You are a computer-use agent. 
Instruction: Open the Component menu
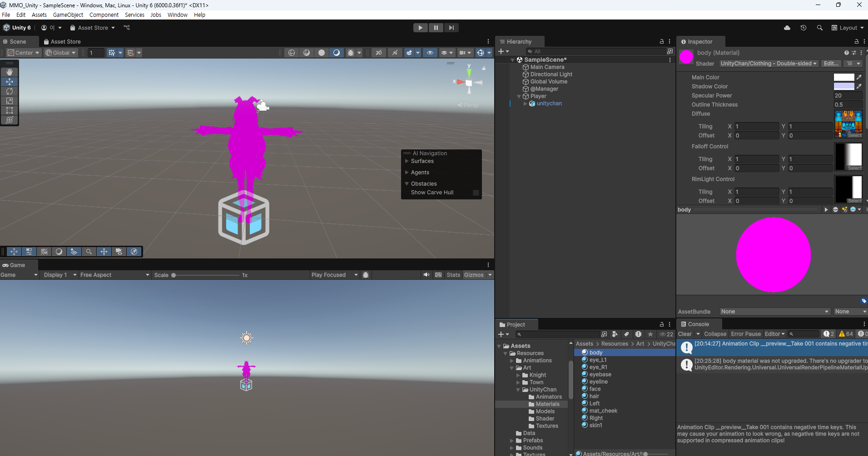[x=104, y=15]
